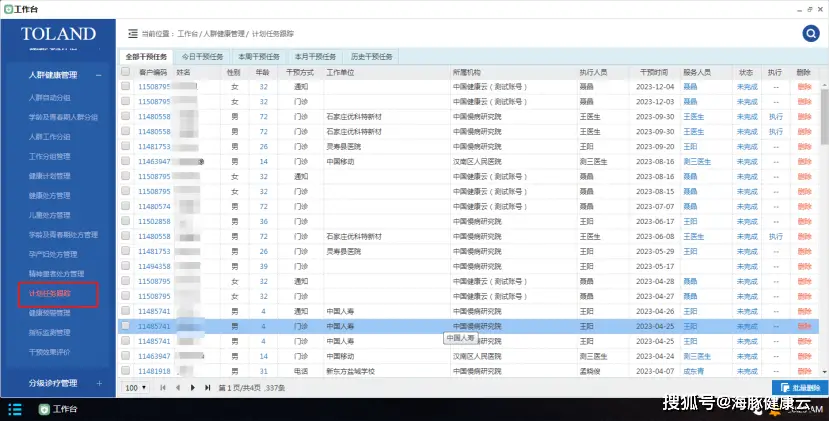This screenshot has width=829, height=421.
Task: Open 健康计划管理 in the sidebar
Action: click(x=50, y=176)
